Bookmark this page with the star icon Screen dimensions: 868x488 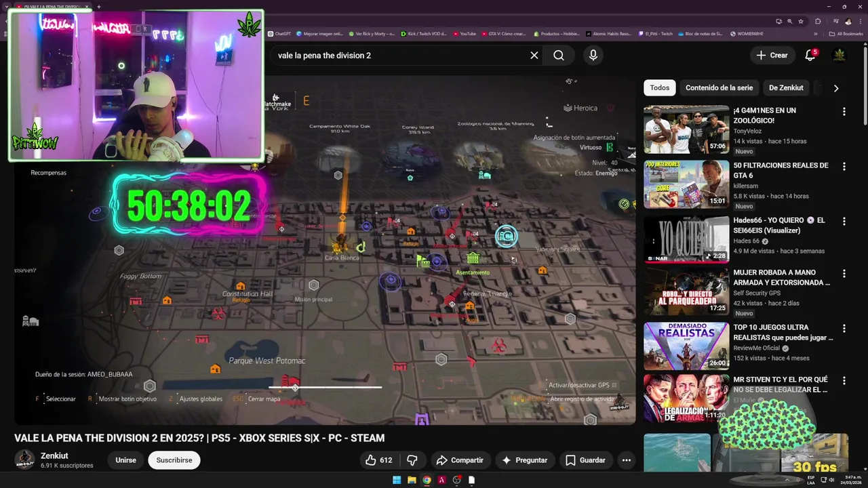tap(800, 21)
